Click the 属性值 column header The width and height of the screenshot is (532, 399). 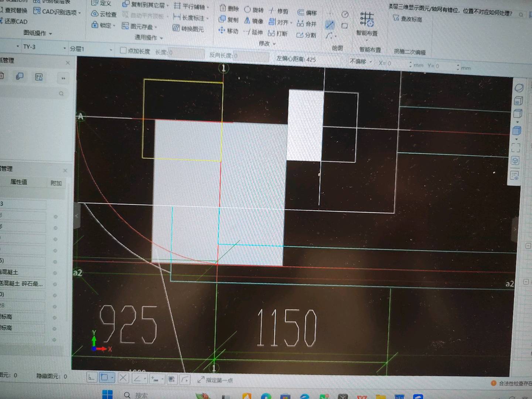click(18, 181)
